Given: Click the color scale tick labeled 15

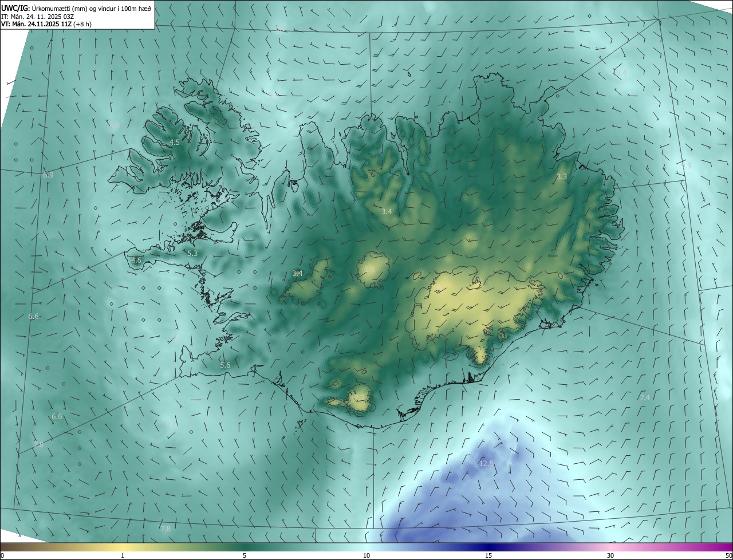Looking at the screenshot, I should pyautogui.click(x=488, y=555).
